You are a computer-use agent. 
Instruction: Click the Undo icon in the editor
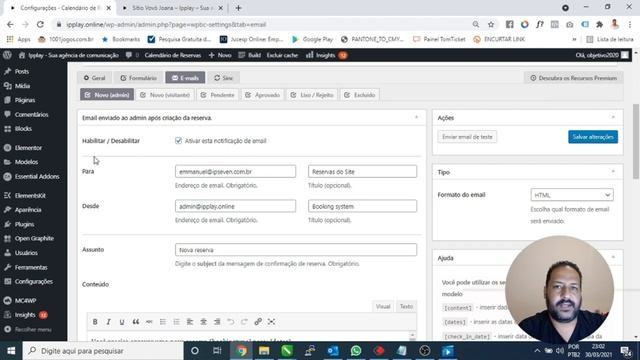pyautogui.click(x=231, y=322)
